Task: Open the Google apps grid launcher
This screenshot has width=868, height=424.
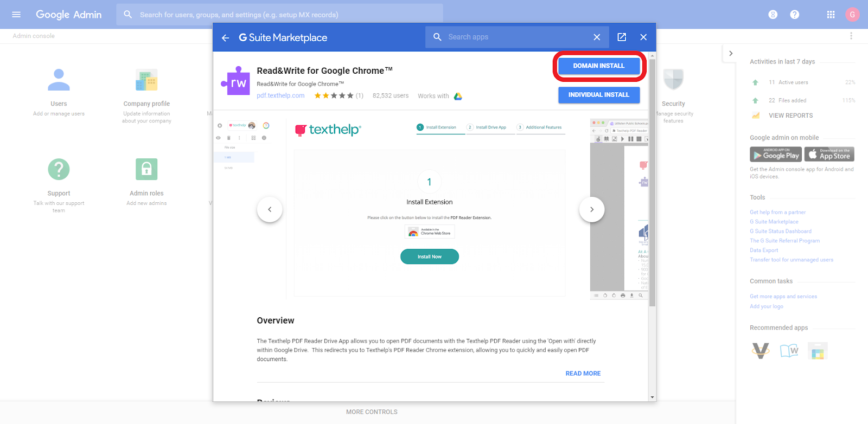Action: point(831,15)
